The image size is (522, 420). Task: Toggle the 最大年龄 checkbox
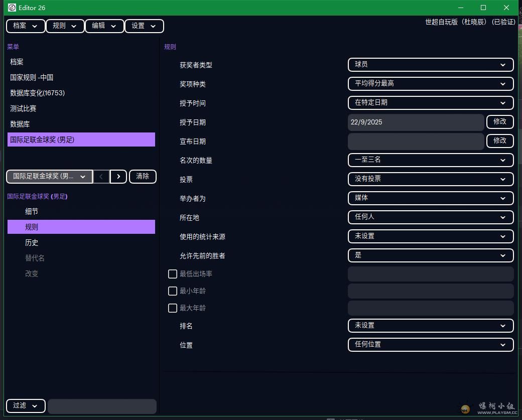[173, 308]
